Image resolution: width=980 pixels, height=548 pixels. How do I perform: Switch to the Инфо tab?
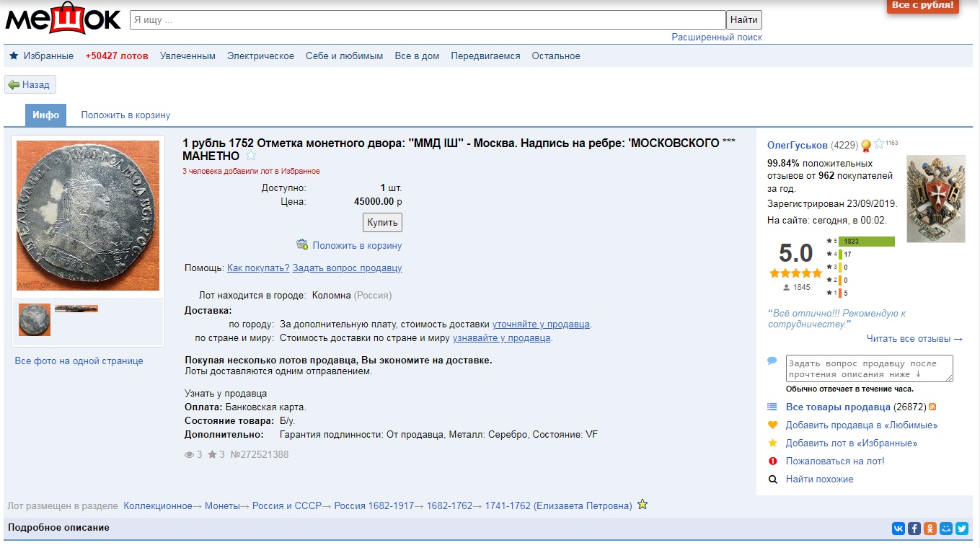point(45,115)
